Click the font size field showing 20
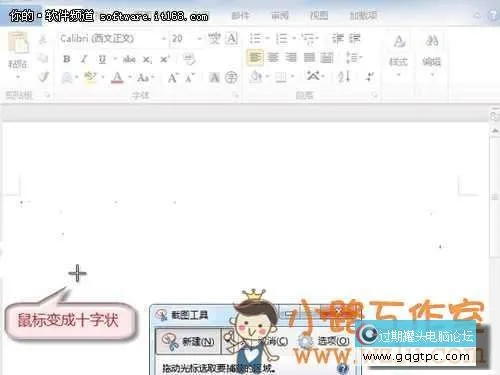The width and height of the screenshot is (500, 375). [183, 39]
